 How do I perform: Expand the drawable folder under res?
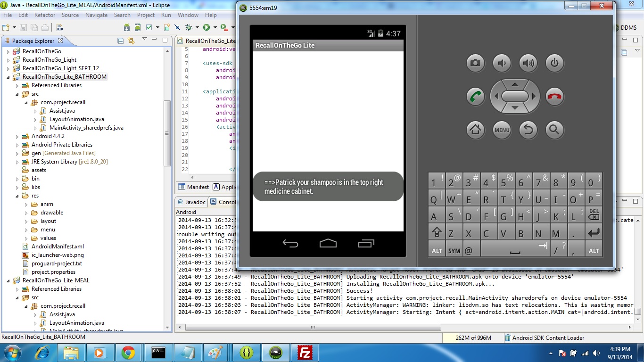pos(26,213)
